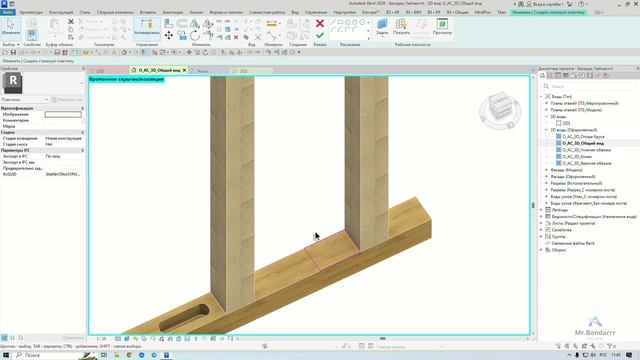
Task: Select Mirror pick axis tool
Action: [195, 24]
